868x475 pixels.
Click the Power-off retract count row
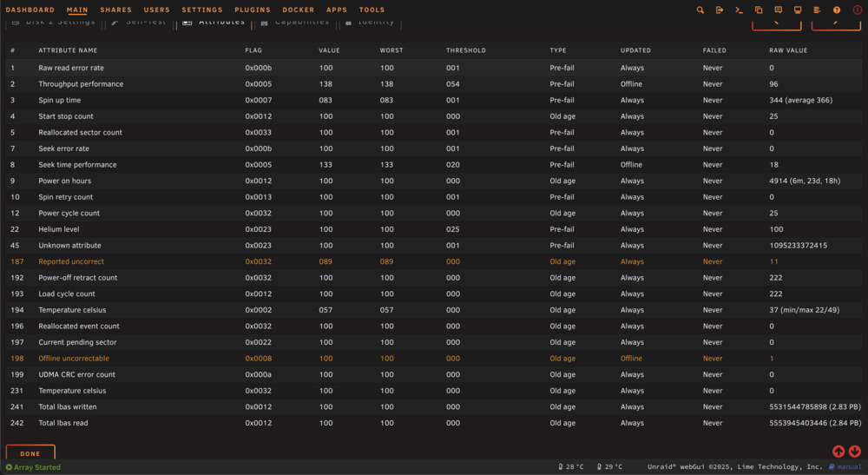point(434,278)
